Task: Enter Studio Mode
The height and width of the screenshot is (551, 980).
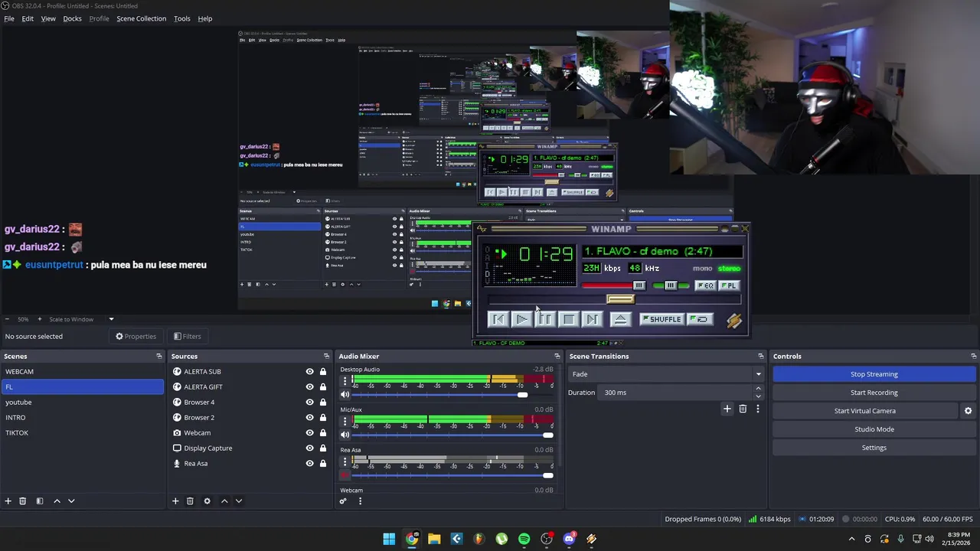Action: click(874, 429)
